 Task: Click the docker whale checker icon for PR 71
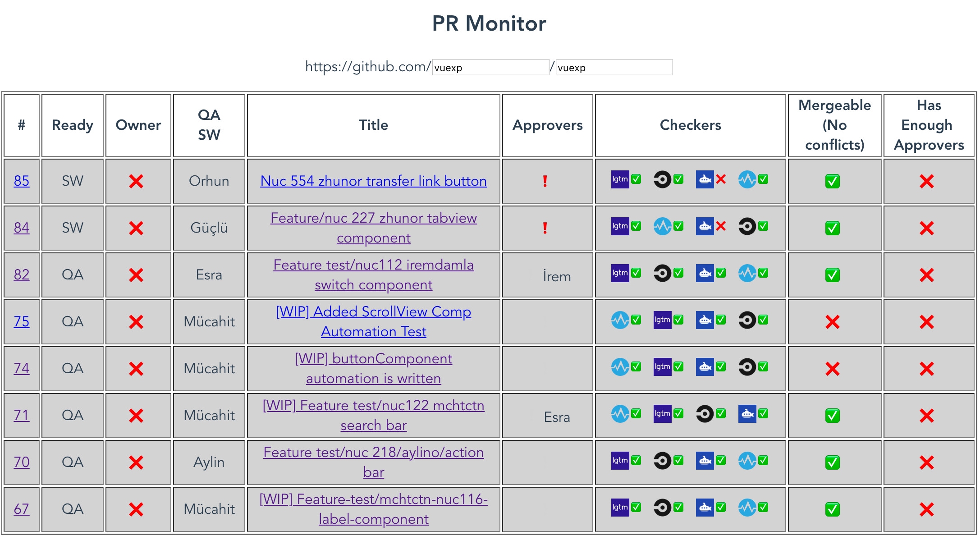[747, 414]
